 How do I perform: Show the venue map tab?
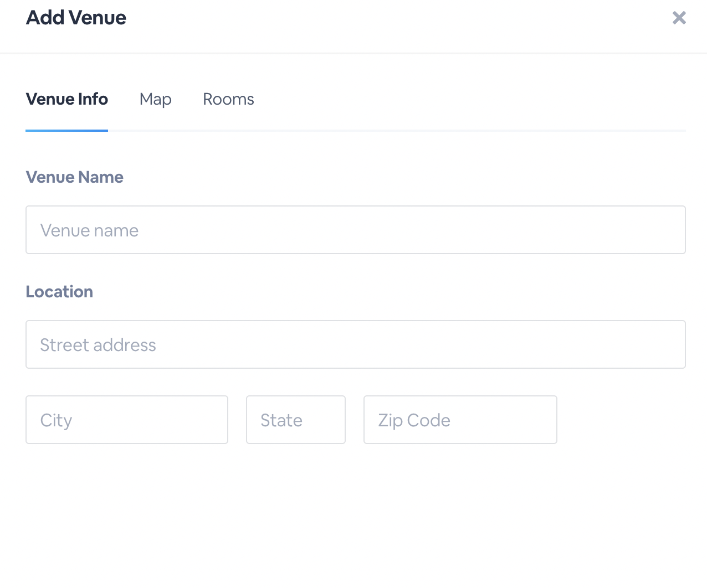point(156,99)
